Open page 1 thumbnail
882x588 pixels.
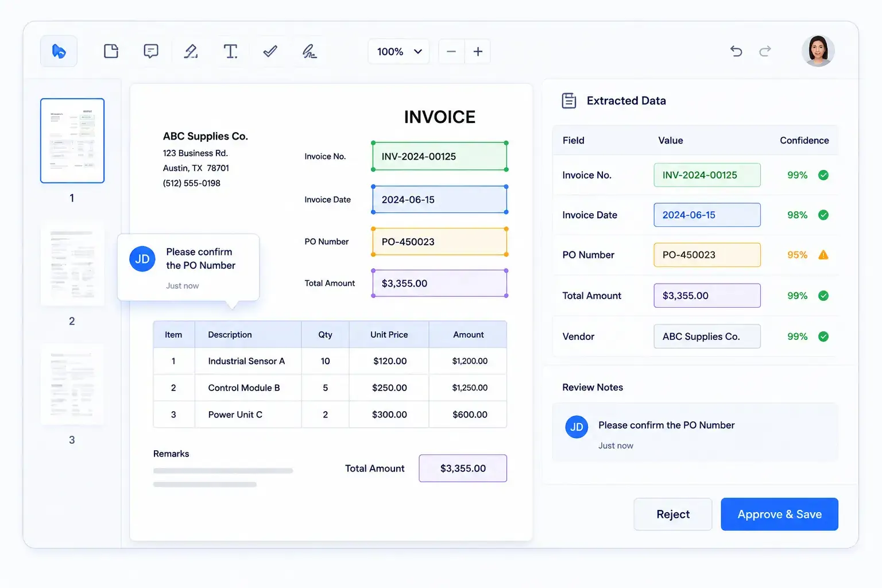[x=72, y=141]
